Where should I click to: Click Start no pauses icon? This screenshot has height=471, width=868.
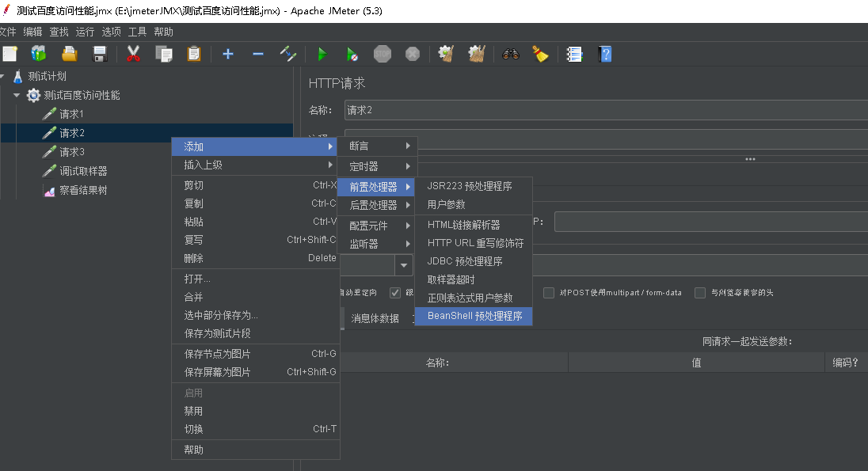point(352,54)
